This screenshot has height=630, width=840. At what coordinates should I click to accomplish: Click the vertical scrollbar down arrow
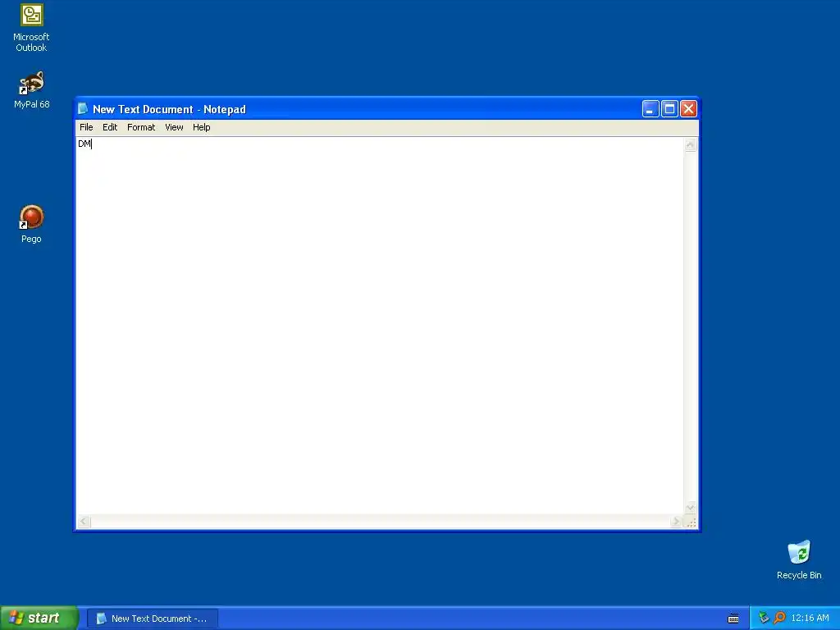coord(691,507)
